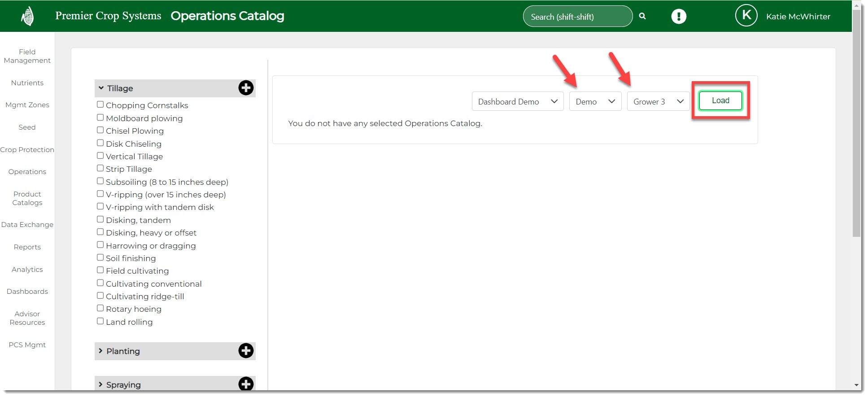
Task: Click plus icon on Planting section
Action: coord(246,351)
